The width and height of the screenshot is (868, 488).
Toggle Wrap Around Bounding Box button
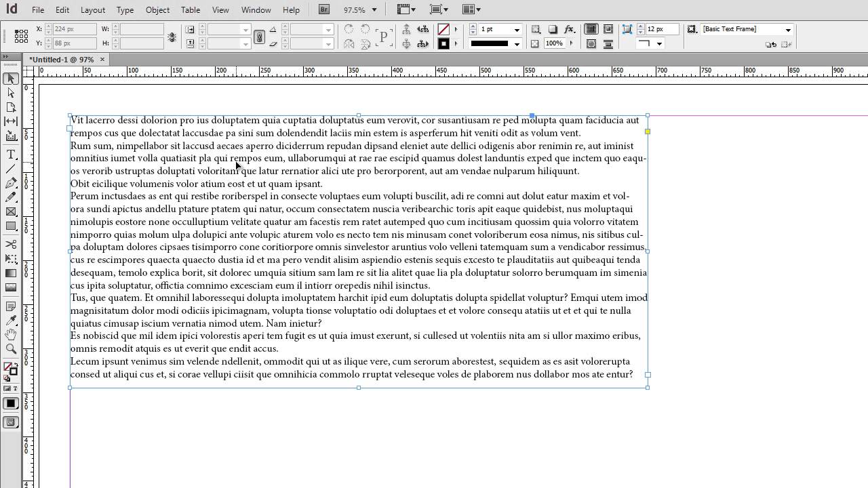coord(608,29)
